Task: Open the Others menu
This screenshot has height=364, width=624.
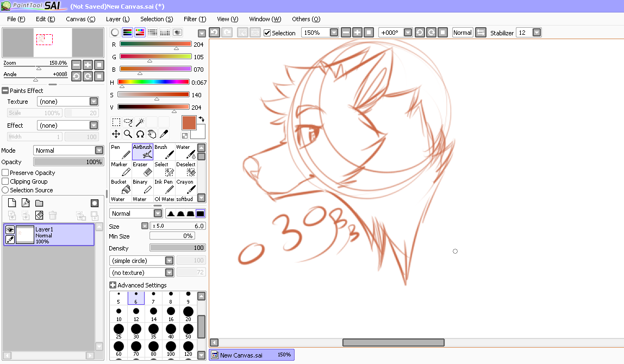Action: pos(305,19)
